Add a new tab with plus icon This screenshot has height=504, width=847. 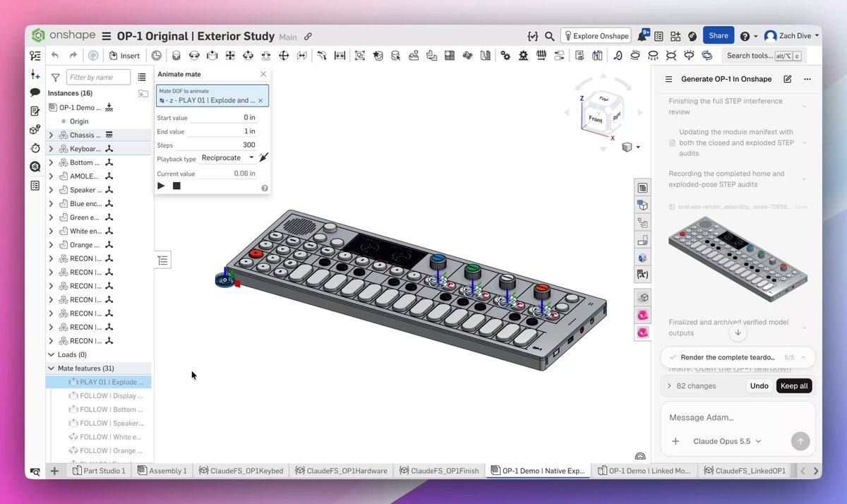tap(54, 471)
